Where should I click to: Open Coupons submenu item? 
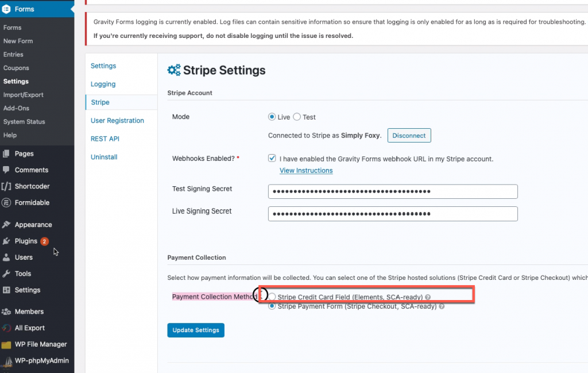16,68
